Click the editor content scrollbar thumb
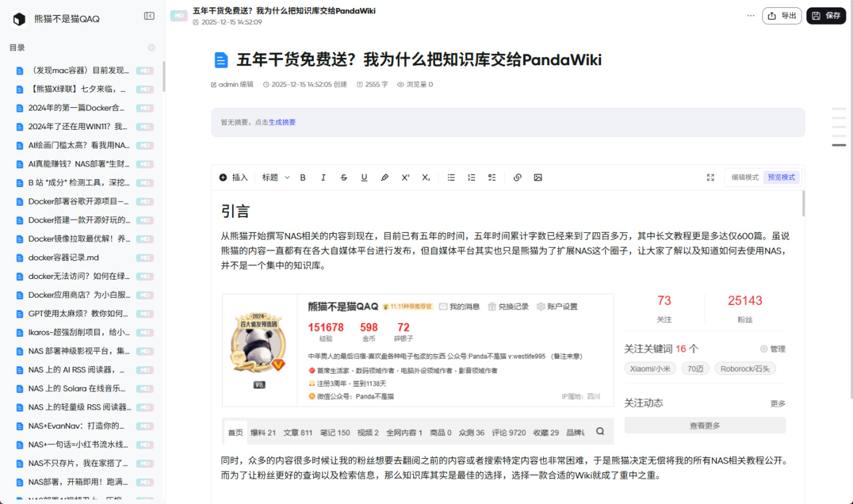 point(803,204)
